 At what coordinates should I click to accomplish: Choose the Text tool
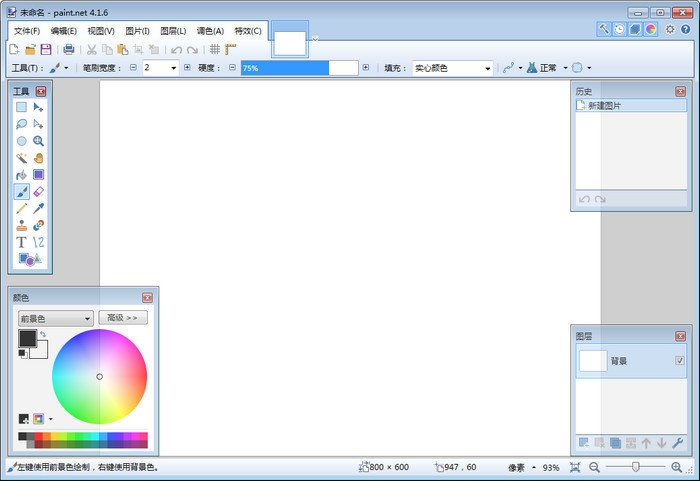(21, 242)
